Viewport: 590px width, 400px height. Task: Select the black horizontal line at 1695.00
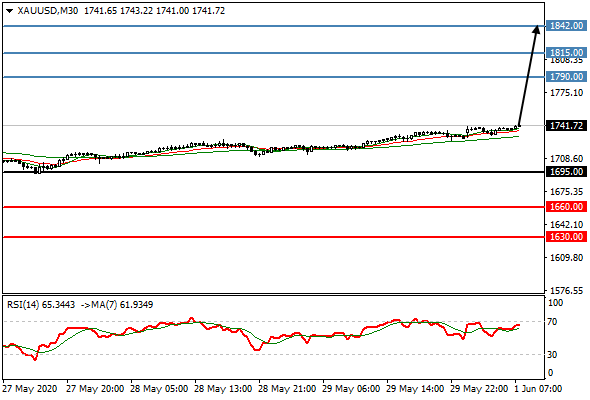click(274, 172)
